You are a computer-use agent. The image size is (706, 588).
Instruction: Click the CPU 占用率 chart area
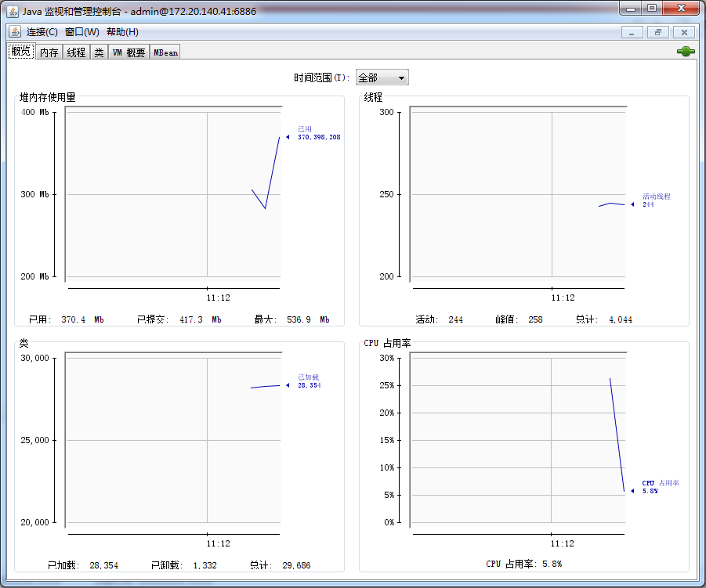(x=517, y=440)
